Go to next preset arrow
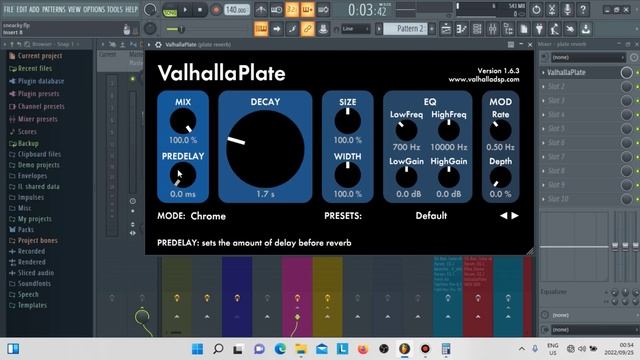The image size is (640, 360). click(515, 216)
